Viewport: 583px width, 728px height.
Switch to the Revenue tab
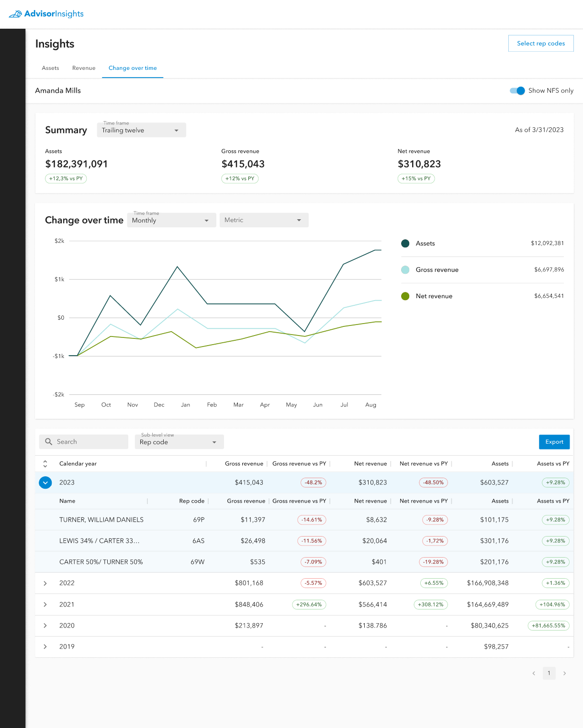click(84, 68)
